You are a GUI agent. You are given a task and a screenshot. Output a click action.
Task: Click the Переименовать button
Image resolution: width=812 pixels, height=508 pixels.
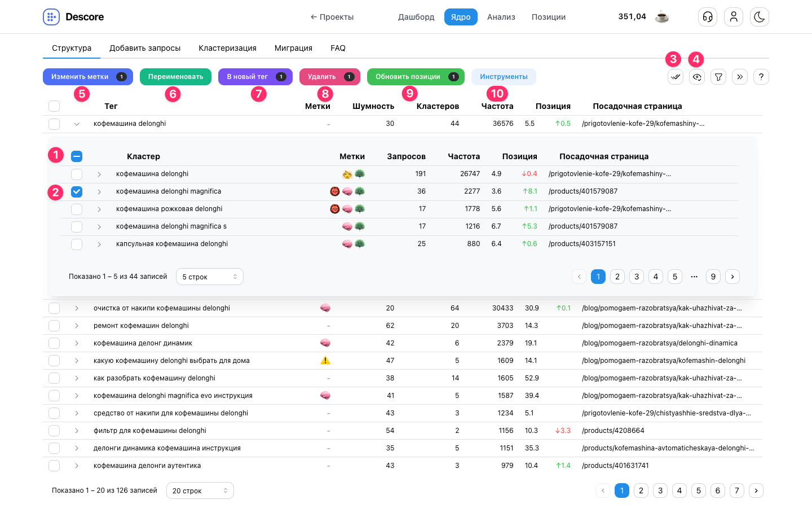click(x=175, y=77)
